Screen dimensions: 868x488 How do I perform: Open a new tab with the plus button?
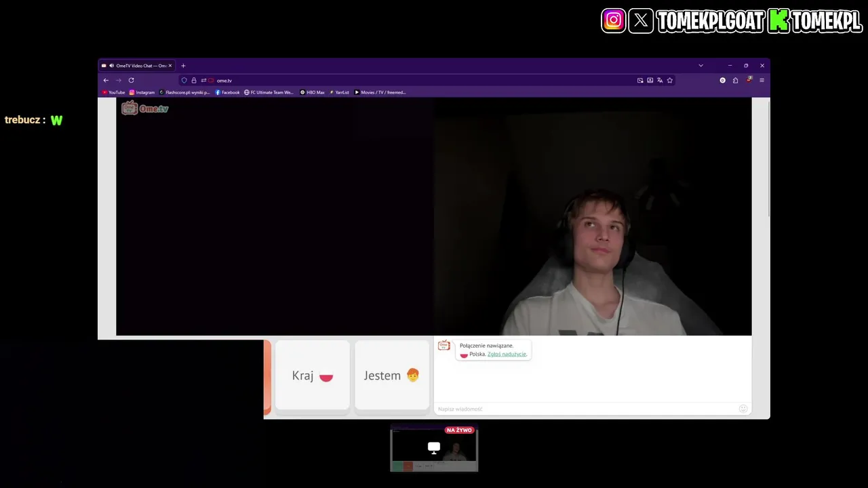click(183, 66)
